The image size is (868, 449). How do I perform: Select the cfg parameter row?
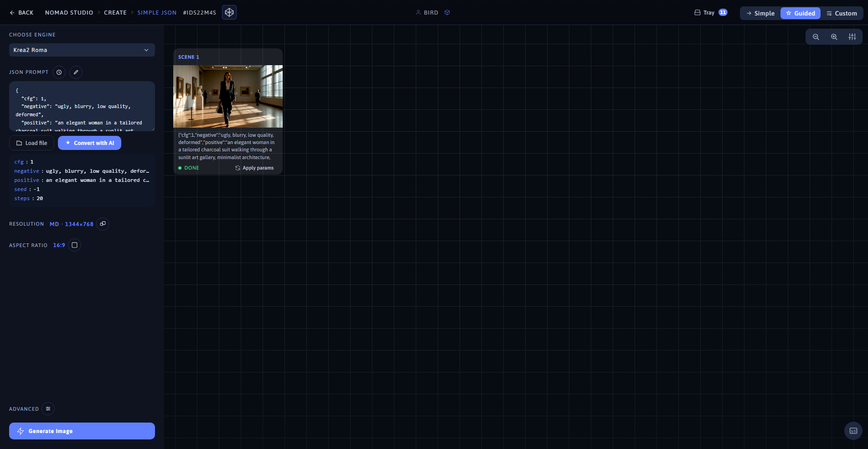point(82,162)
